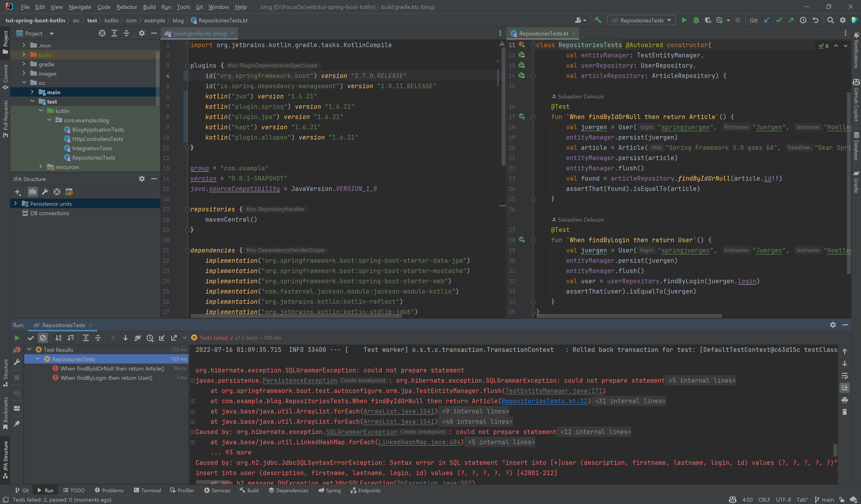Image resolution: width=861 pixels, height=504 pixels.
Task: Sort test results alphabetically
Action: tap(58, 338)
